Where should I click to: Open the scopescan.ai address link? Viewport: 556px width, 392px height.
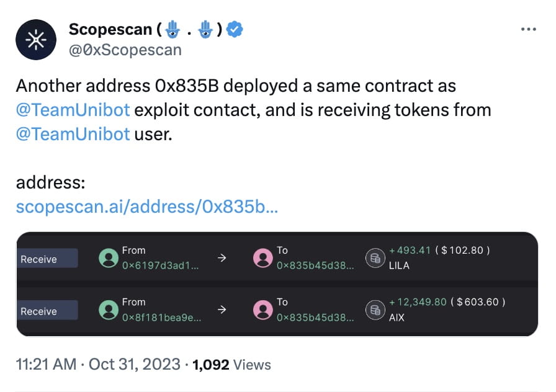148,207
